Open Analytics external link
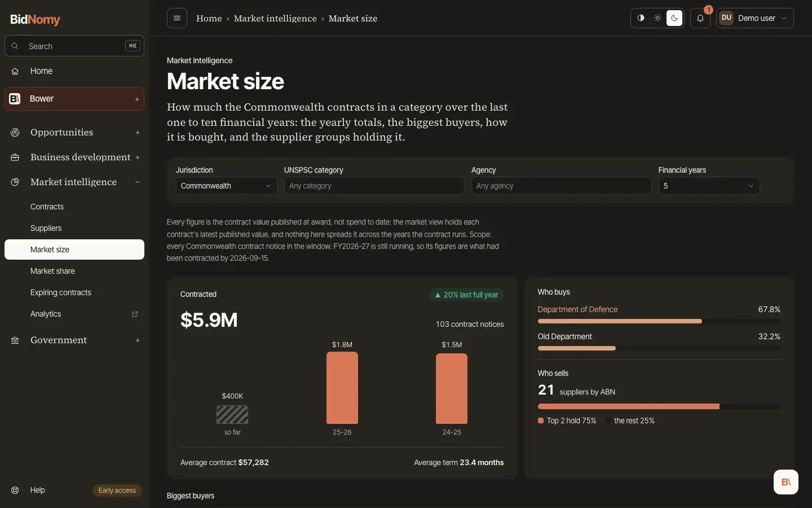Viewport: 812px width, 508px height. [x=74, y=314]
